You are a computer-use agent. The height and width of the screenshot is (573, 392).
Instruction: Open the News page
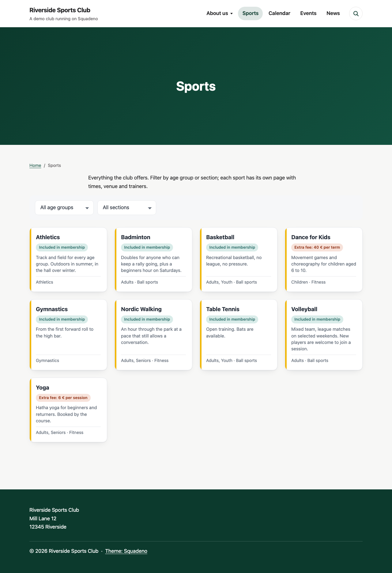pyautogui.click(x=333, y=13)
